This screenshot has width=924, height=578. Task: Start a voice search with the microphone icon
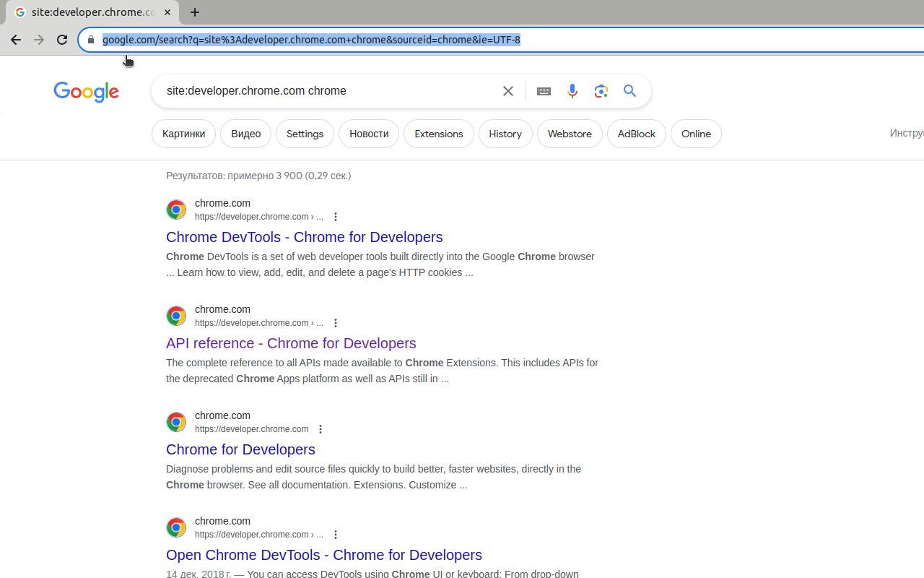pos(572,90)
